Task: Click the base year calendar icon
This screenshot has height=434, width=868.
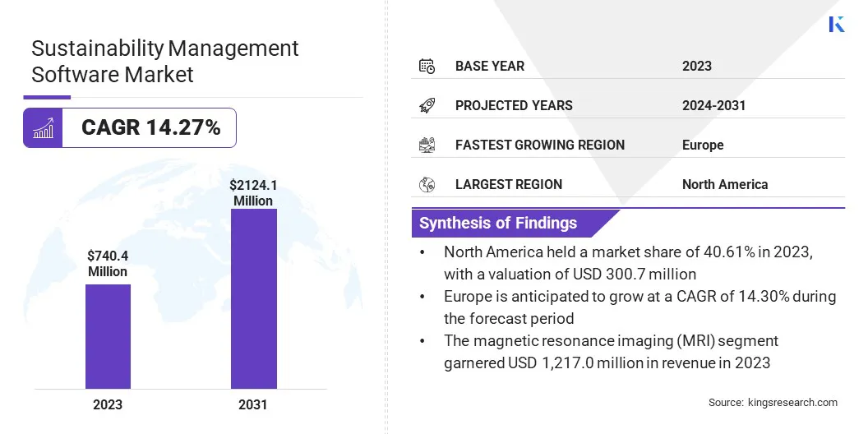Action: pyautogui.click(x=427, y=66)
